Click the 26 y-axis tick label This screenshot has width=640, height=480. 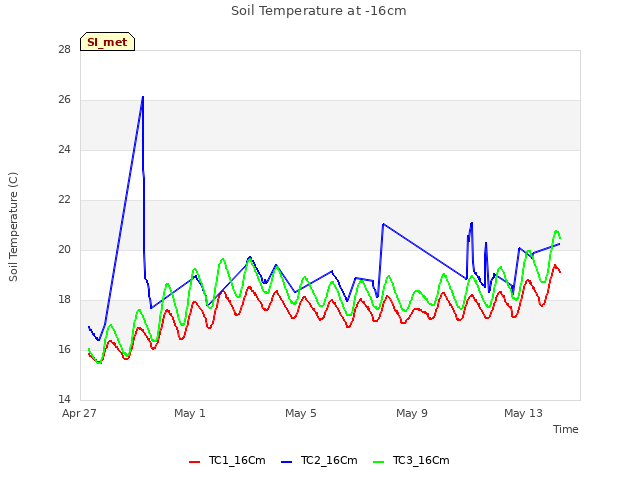pos(64,99)
